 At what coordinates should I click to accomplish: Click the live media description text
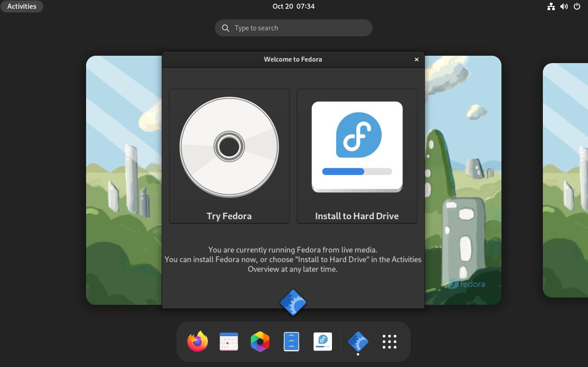[x=293, y=259]
